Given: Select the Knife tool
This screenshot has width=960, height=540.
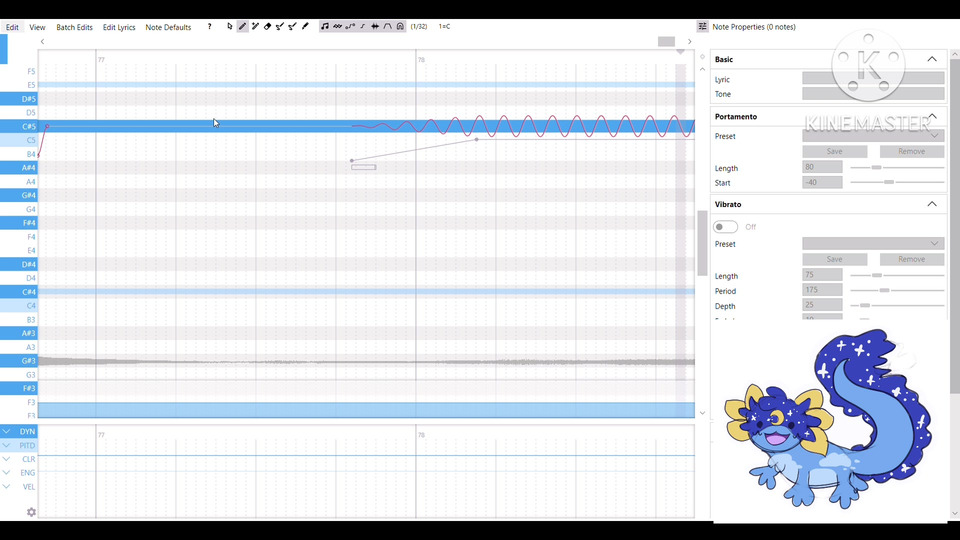Looking at the screenshot, I should [305, 26].
